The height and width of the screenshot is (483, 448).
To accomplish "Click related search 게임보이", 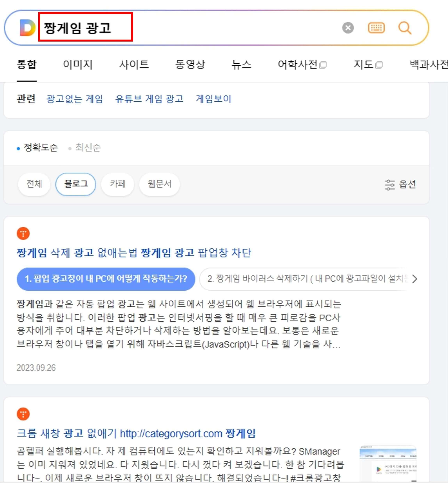I will click(213, 99).
